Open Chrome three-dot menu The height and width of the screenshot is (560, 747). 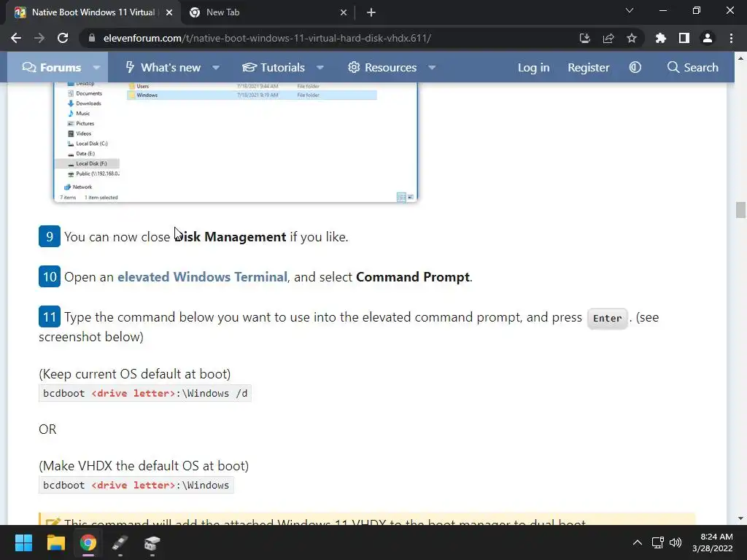click(731, 38)
